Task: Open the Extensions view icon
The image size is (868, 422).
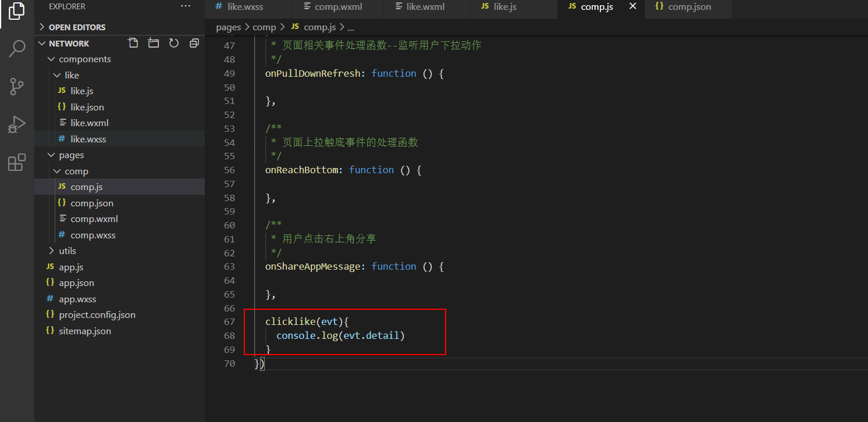Action: 17,162
